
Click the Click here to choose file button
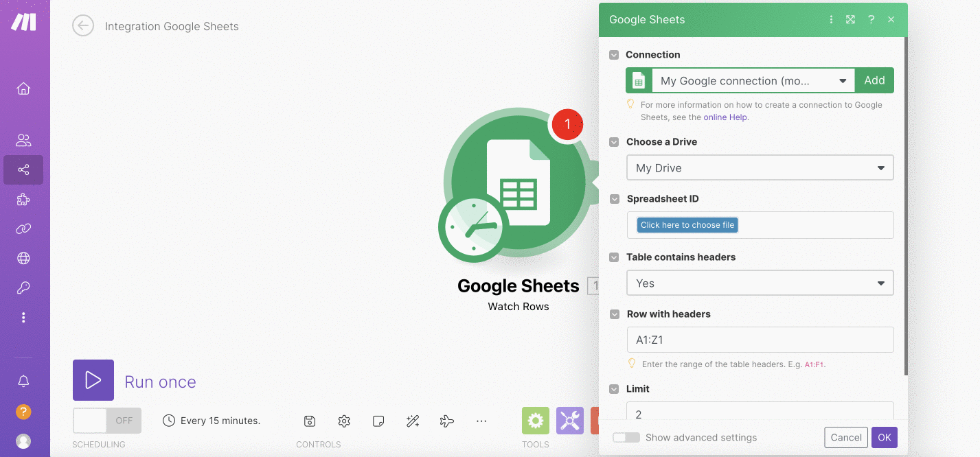687,225
